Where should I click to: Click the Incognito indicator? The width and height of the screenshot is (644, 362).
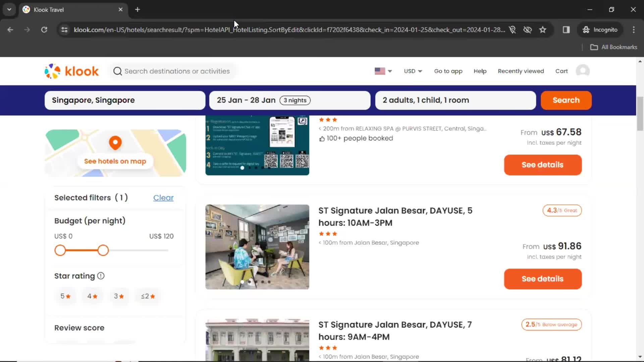point(600,30)
